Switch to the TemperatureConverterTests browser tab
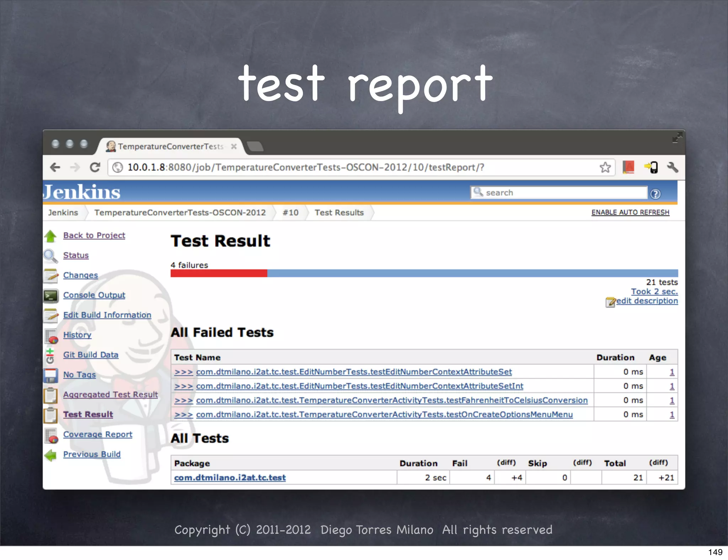The width and height of the screenshot is (728, 560). pyautogui.click(x=171, y=146)
